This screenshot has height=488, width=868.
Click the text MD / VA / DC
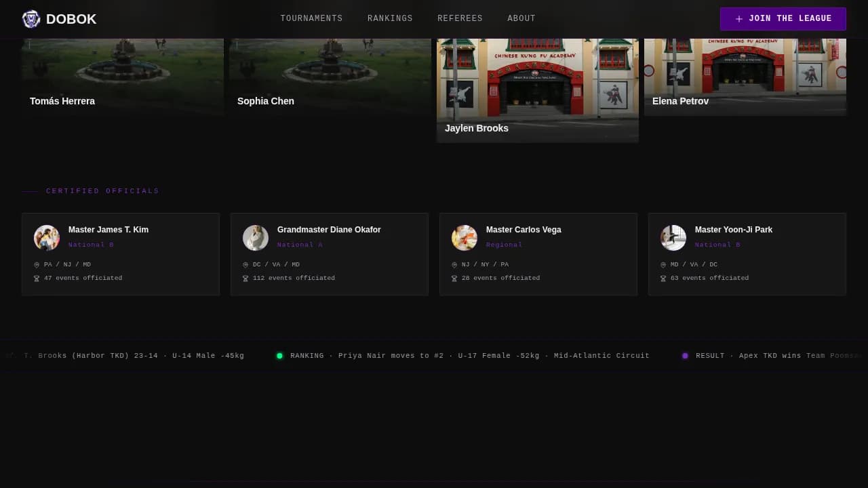pyautogui.click(x=694, y=264)
